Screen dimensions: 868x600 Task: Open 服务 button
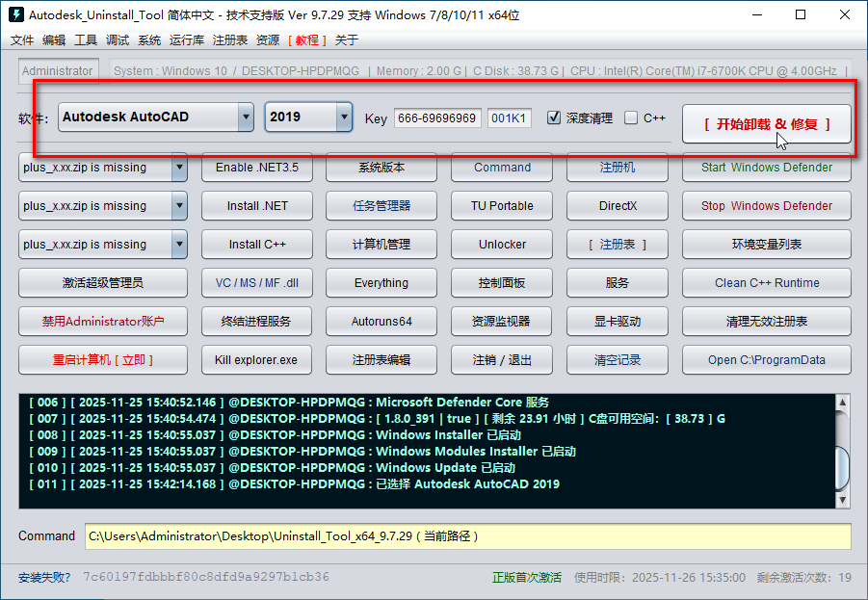coord(618,283)
